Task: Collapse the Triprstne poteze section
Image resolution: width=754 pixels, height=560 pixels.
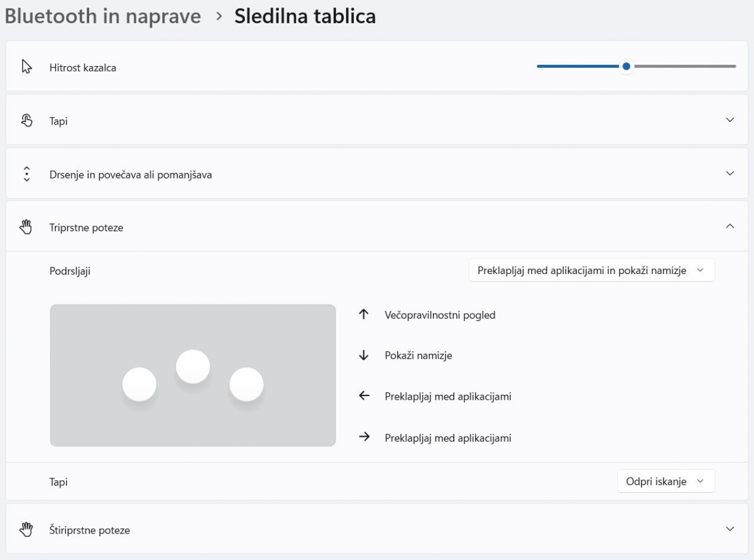Action: tap(729, 226)
